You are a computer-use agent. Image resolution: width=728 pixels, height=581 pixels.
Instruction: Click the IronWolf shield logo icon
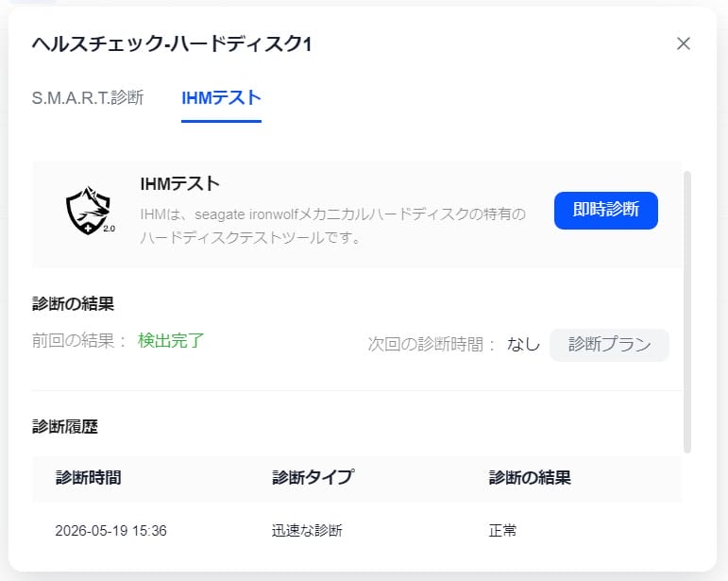[89, 211]
